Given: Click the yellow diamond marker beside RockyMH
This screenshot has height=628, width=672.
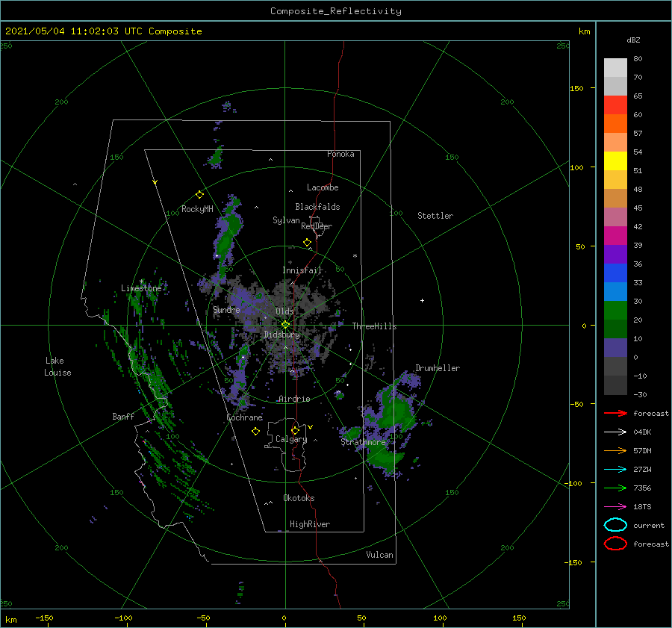Looking at the screenshot, I should tap(199, 195).
